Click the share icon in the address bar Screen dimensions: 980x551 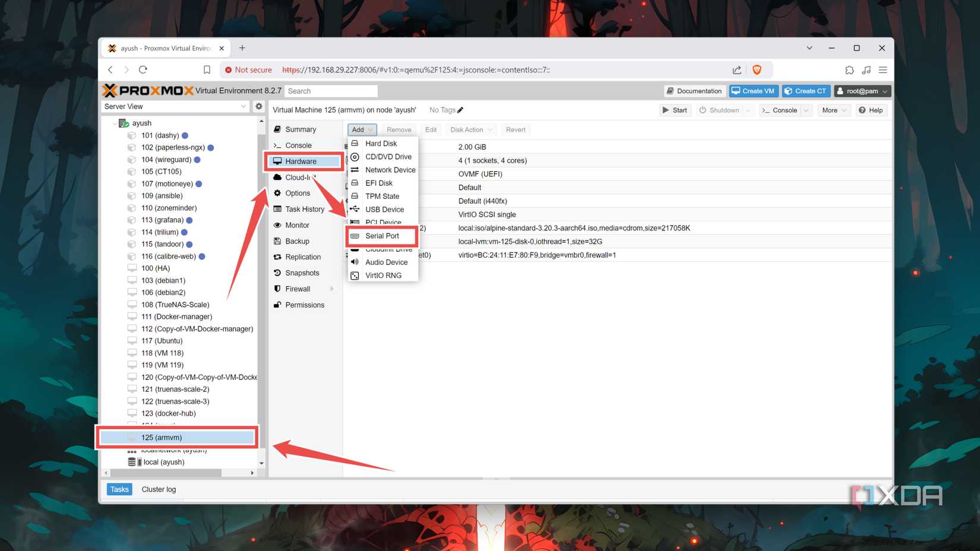[x=736, y=69]
